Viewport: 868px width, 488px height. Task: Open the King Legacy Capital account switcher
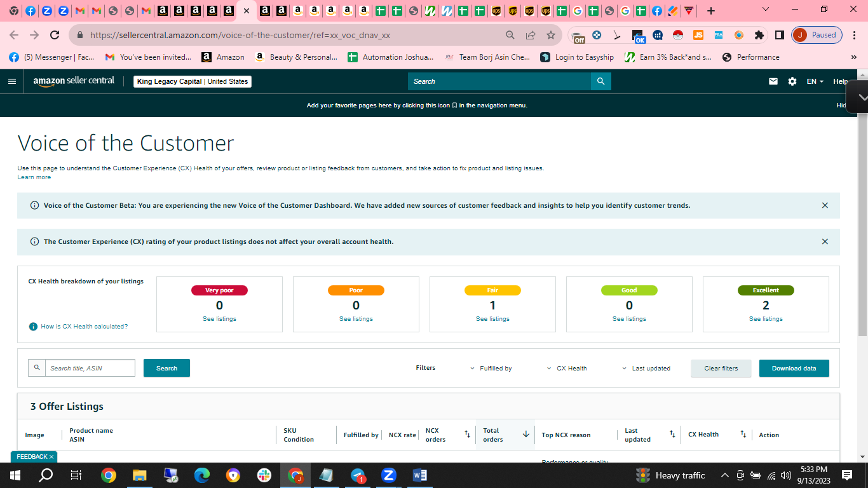(x=193, y=81)
